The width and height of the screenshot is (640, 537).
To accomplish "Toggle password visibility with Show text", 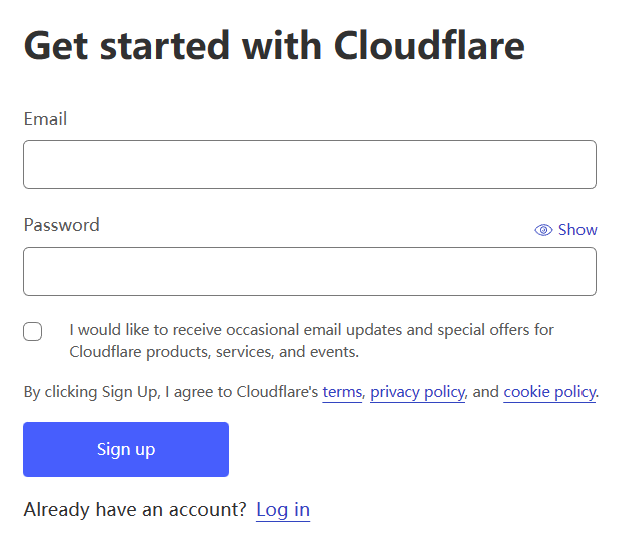I will pos(578,230).
